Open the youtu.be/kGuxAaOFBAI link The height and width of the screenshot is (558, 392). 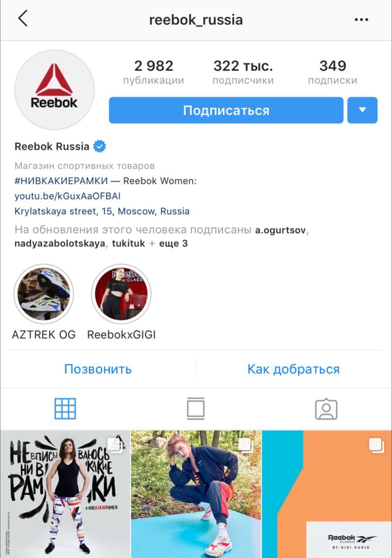(68, 196)
